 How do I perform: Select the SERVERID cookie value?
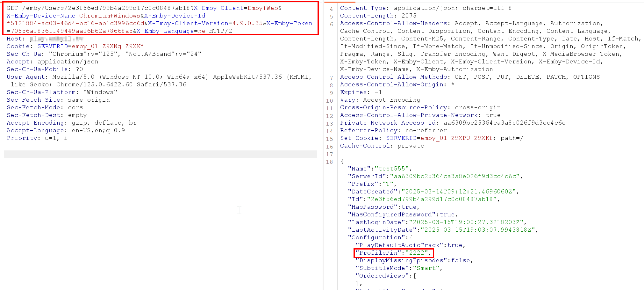[x=108, y=46]
